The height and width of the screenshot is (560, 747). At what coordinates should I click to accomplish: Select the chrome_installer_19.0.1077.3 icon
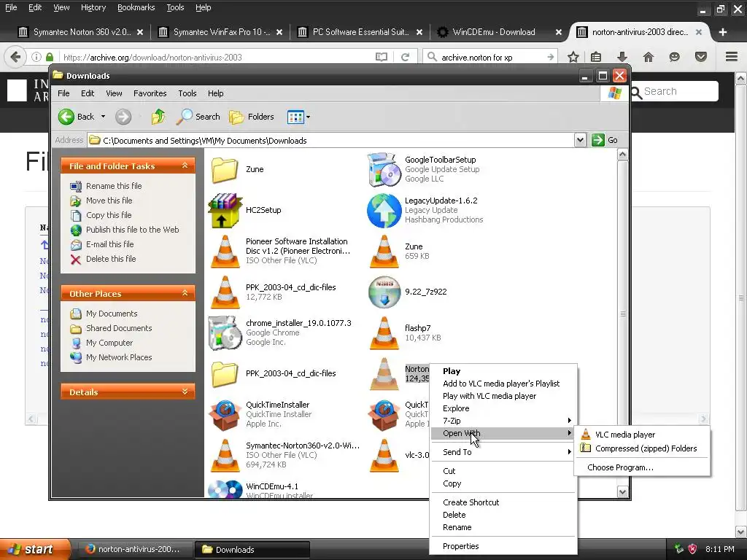coord(225,332)
